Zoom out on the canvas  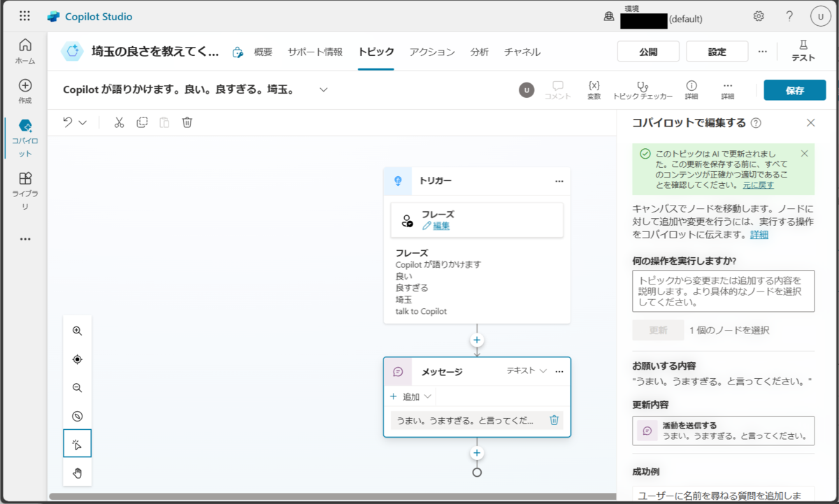coord(78,387)
